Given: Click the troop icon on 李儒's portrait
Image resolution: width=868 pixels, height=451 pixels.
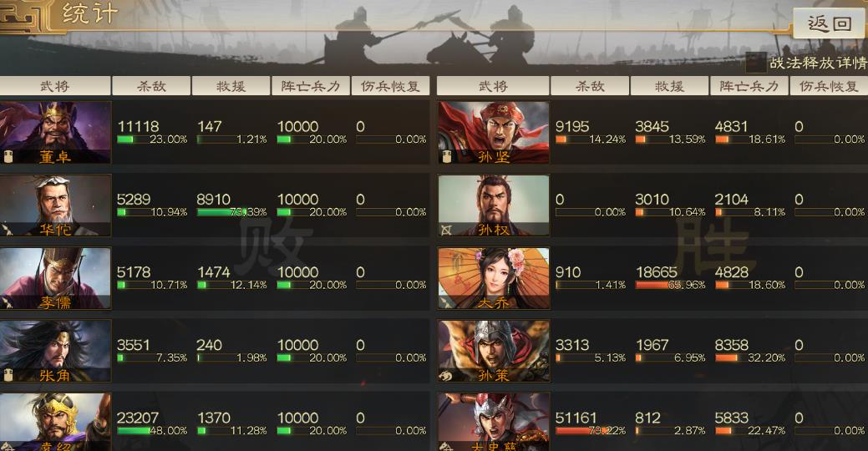Looking at the screenshot, I should (7, 302).
